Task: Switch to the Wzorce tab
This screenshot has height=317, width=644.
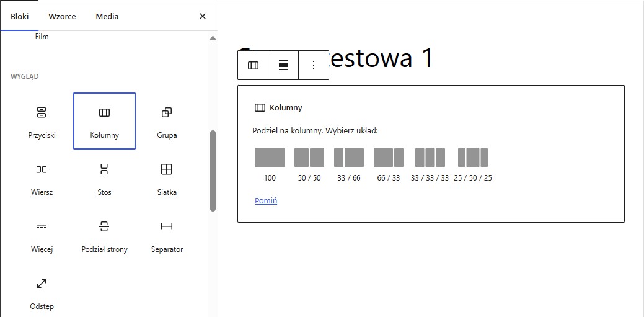Action: coord(62,16)
